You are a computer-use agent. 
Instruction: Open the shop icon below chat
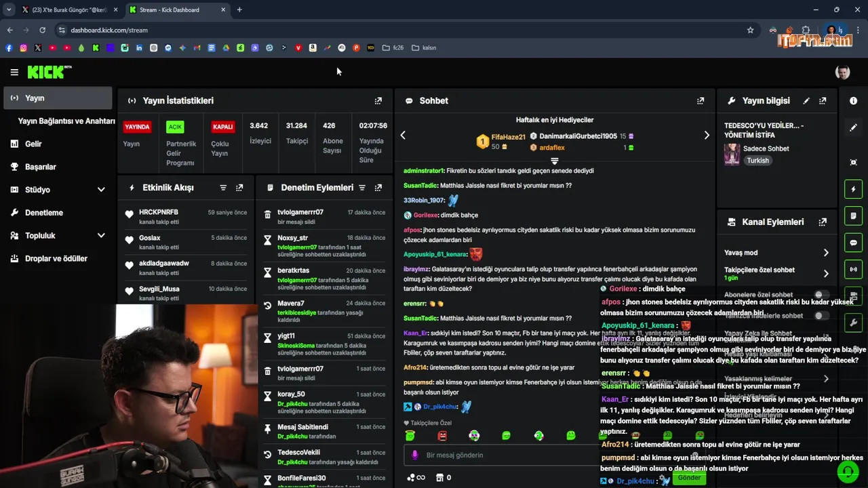click(439, 478)
